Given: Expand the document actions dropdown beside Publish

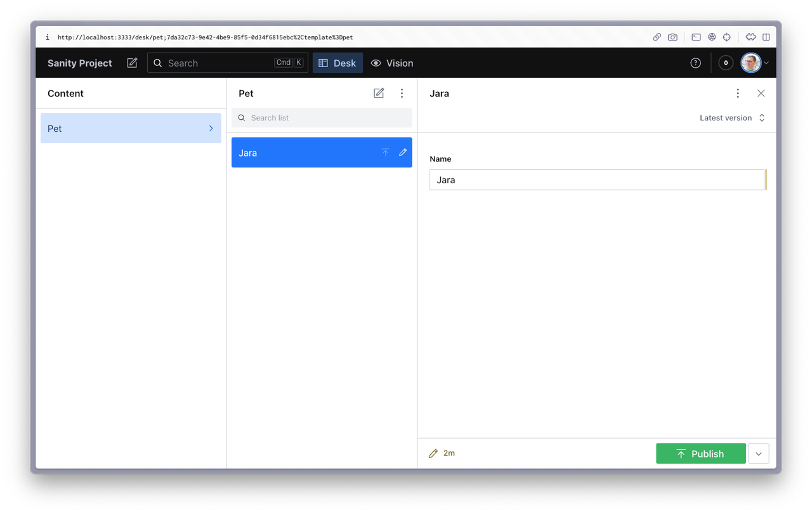Looking at the screenshot, I should click(759, 454).
